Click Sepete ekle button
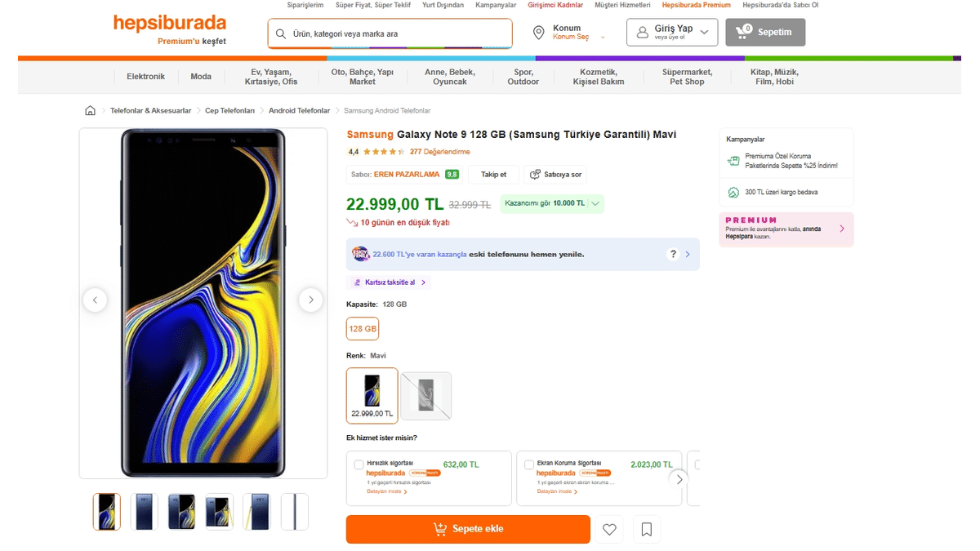This screenshot has width=980, height=551. (x=467, y=529)
